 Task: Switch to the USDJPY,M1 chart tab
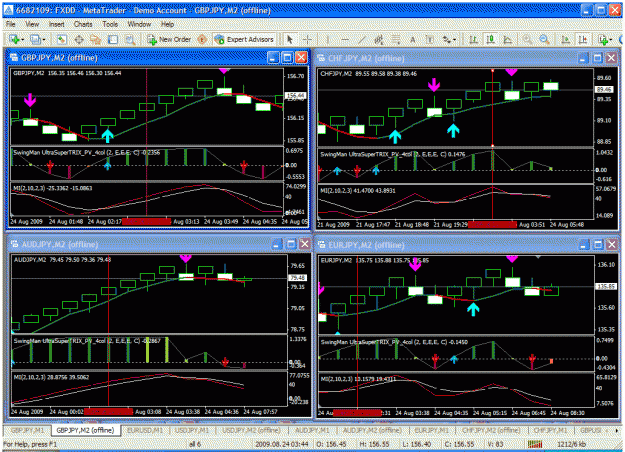192,430
